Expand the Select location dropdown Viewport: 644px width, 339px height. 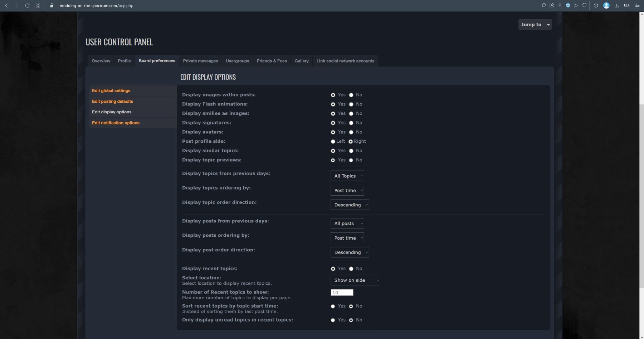(x=355, y=280)
